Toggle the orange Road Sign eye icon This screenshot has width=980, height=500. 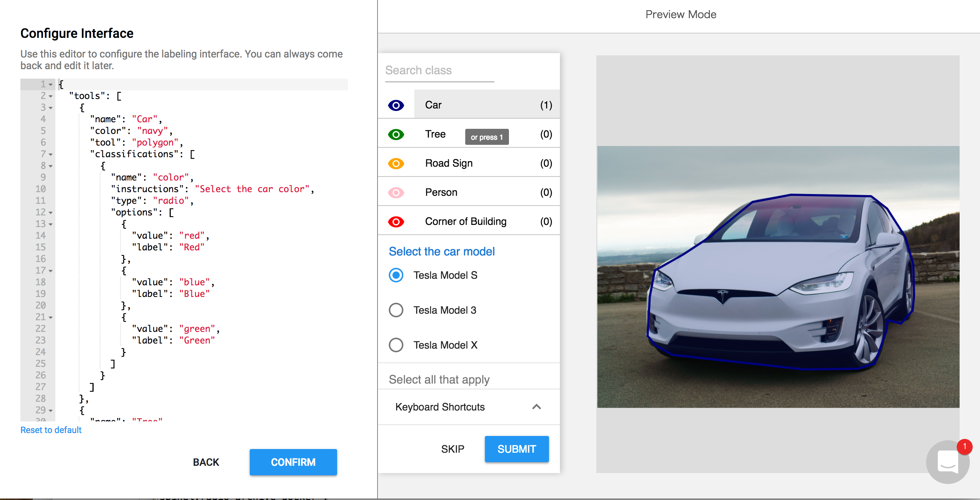pos(396,163)
